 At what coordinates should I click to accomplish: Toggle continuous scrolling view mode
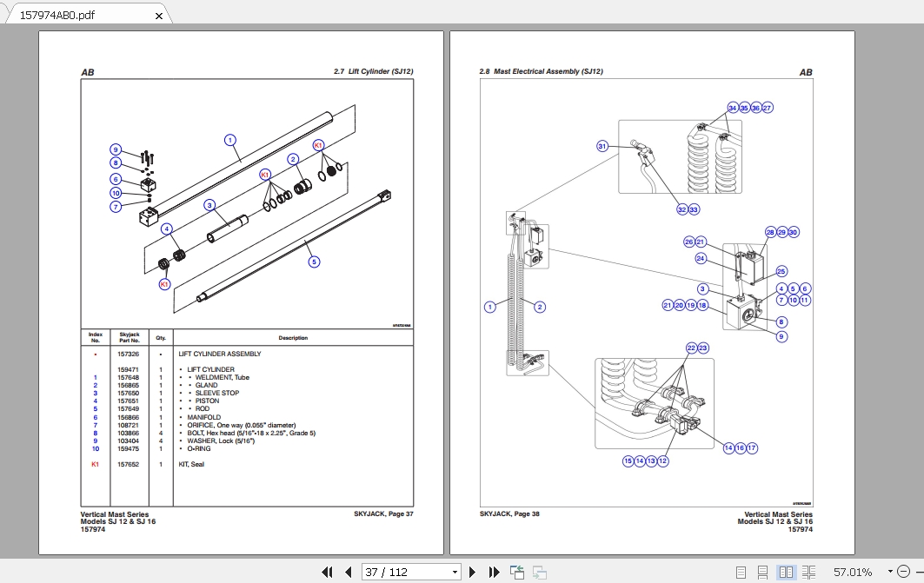click(x=763, y=572)
